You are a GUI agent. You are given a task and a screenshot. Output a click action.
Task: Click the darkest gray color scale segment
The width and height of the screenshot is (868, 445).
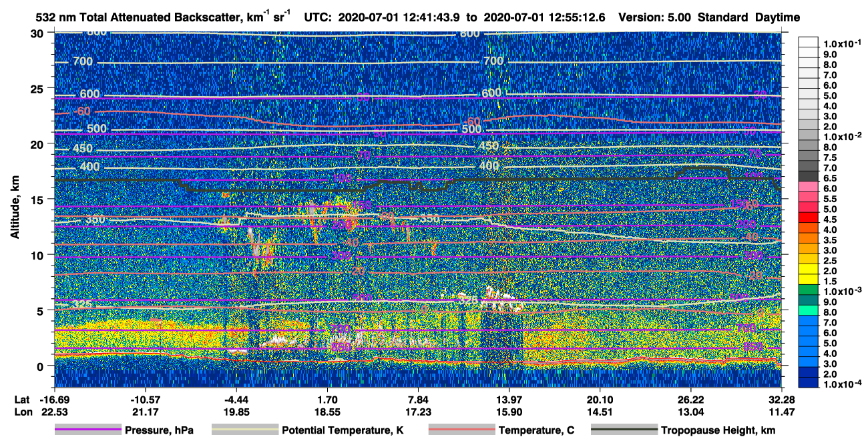(808, 175)
